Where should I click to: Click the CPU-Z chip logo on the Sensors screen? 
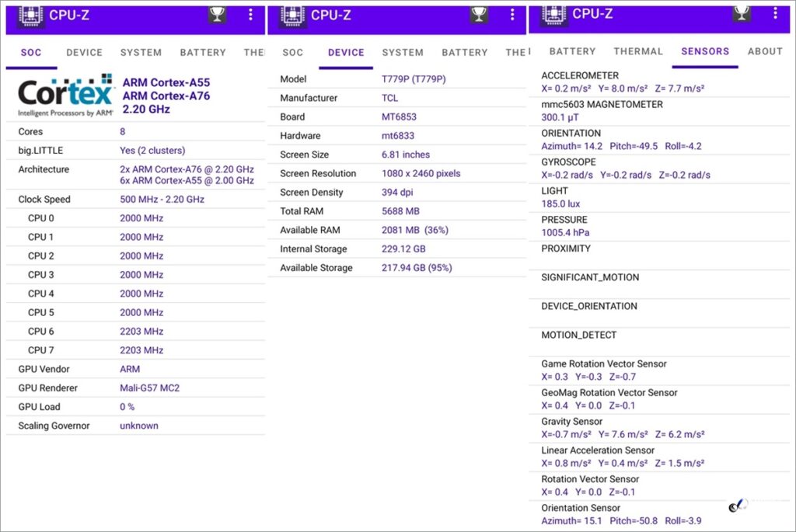pyautogui.click(x=553, y=14)
